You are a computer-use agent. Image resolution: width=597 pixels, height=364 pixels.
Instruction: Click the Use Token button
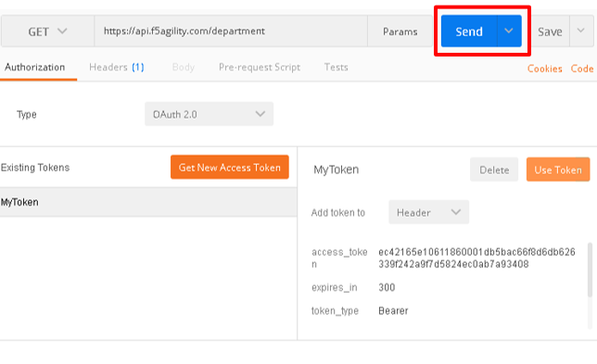point(558,169)
